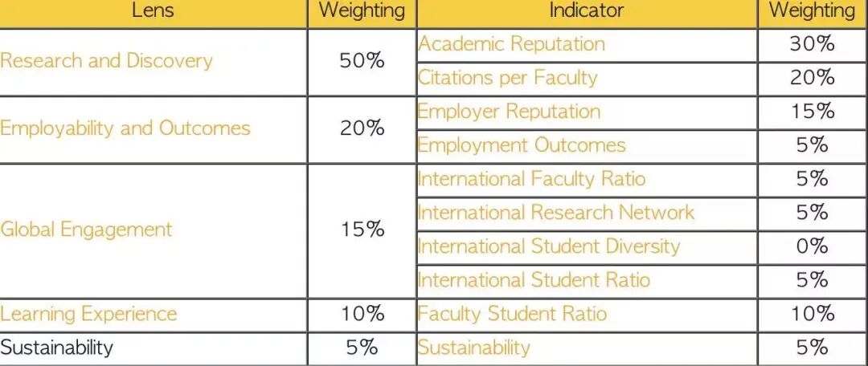Follow the Learning Experience link
The width and height of the screenshot is (868, 366).
(88, 314)
